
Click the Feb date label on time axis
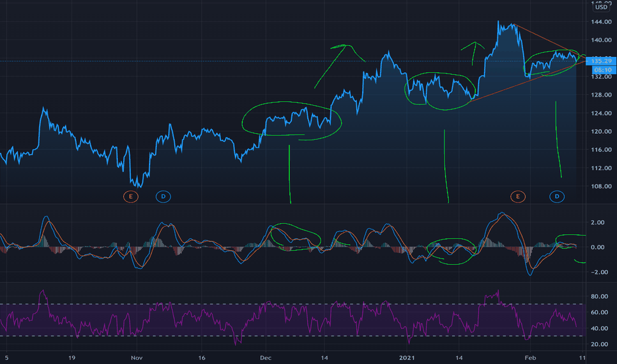pyautogui.click(x=530, y=357)
